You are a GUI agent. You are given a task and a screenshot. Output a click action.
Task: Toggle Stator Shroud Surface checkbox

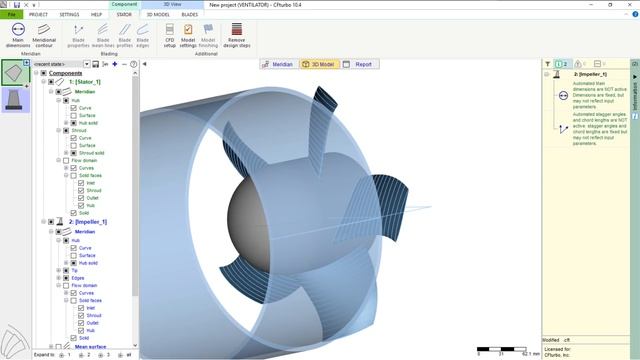73,145
